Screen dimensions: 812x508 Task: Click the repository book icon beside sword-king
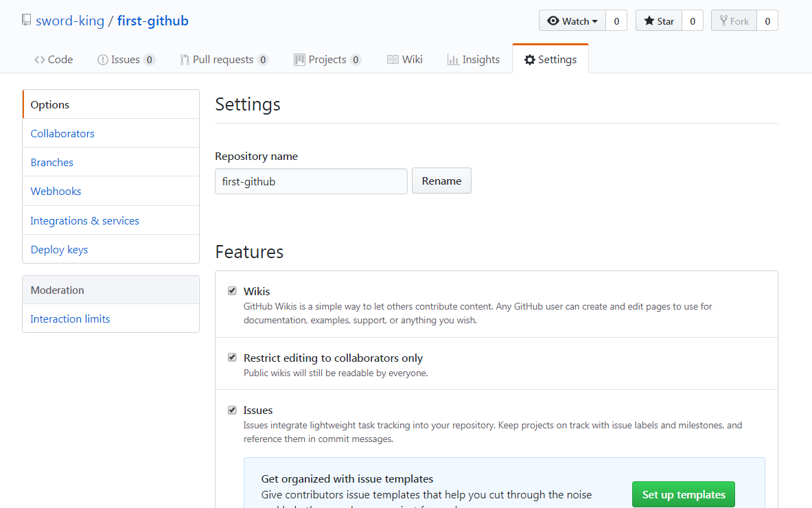coord(26,20)
